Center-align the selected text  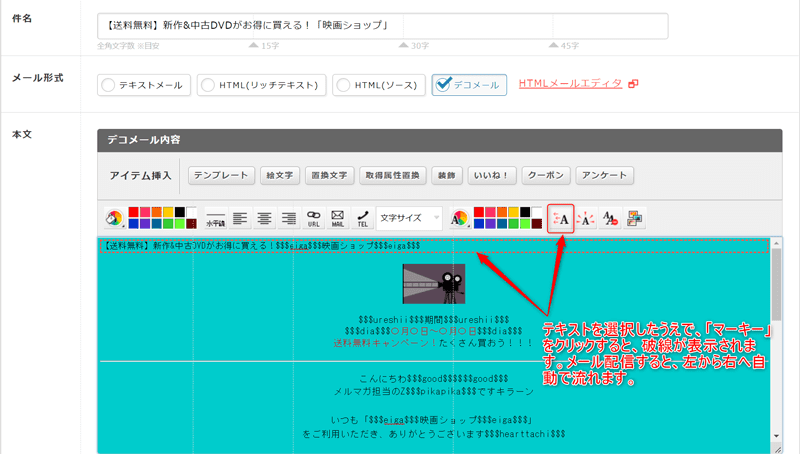coord(265,218)
